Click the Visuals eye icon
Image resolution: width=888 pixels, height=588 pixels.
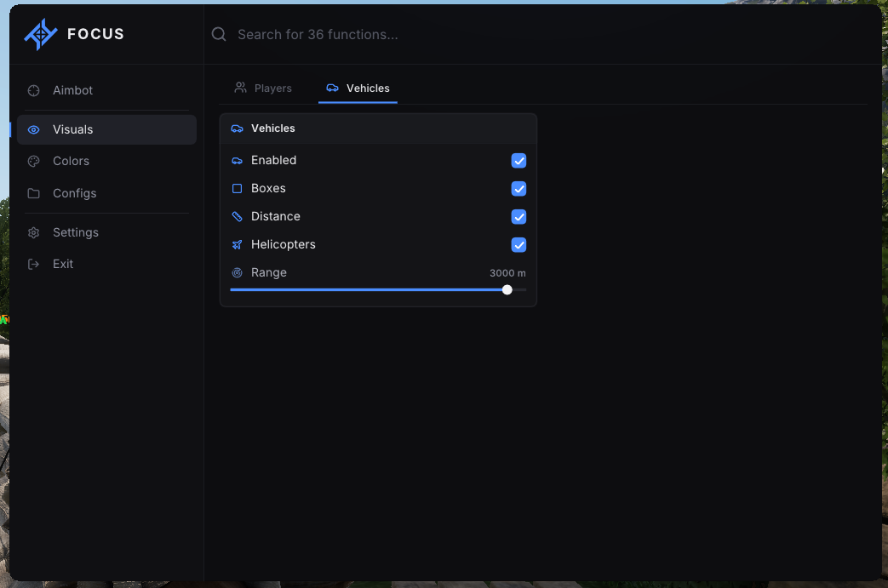pyautogui.click(x=33, y=129)
